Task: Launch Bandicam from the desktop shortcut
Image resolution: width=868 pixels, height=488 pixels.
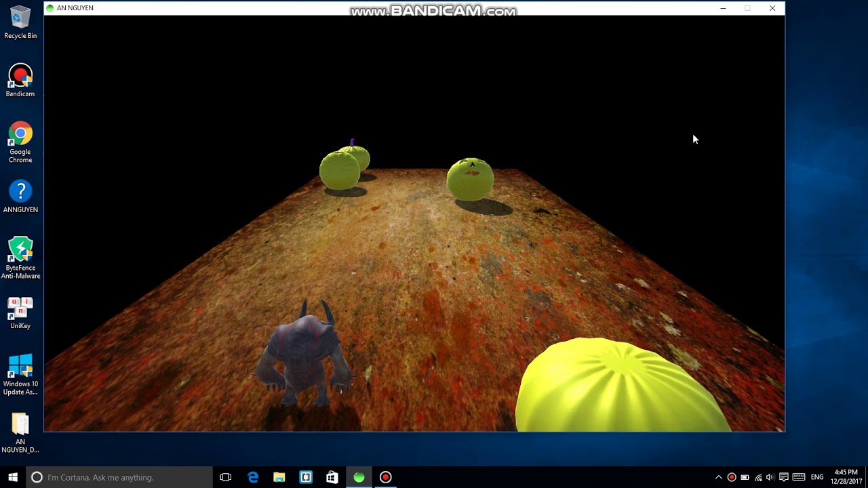Action: click(20, 81)
